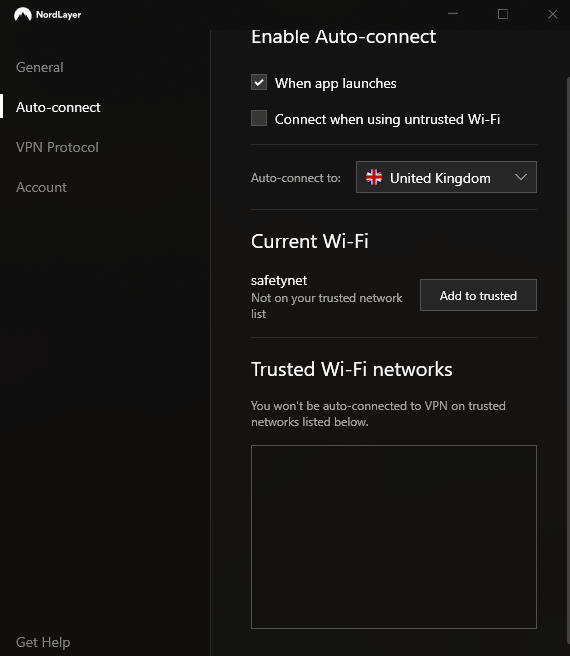Add safetynet using Add to trusted button
The width and height of the screenshot is (570, 656).
point(478,295)
